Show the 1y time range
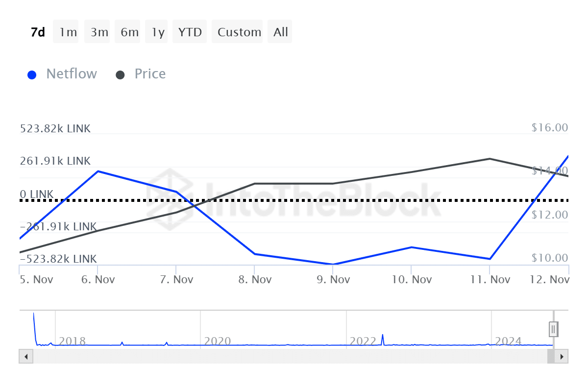The height and width of the screenshot is (392, 588). tap(158, 32)
